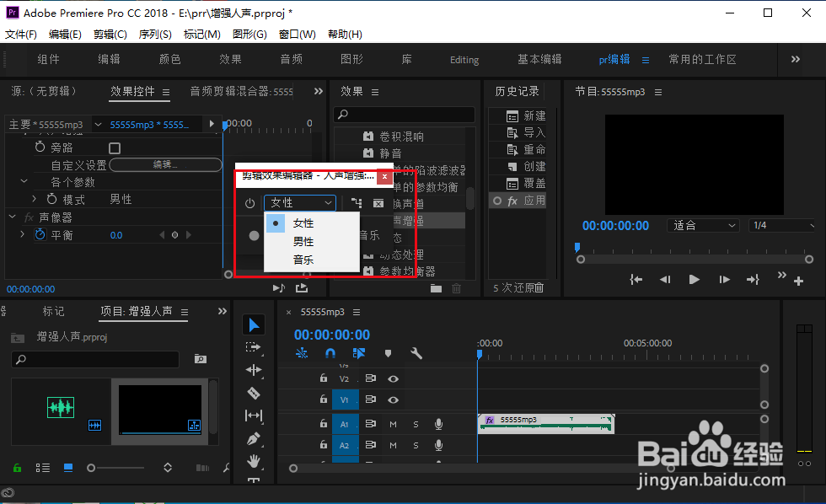This screenshot has height=504, width=826.
Task: Click the Add Marker icon in timeline
Action: coord(389,353)
